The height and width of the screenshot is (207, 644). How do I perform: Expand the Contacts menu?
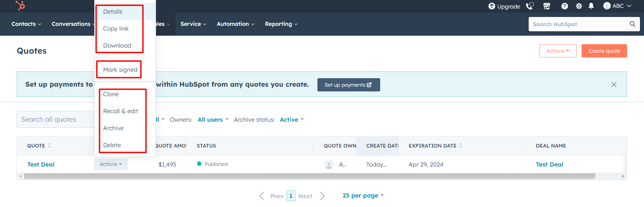coord(26,24)
